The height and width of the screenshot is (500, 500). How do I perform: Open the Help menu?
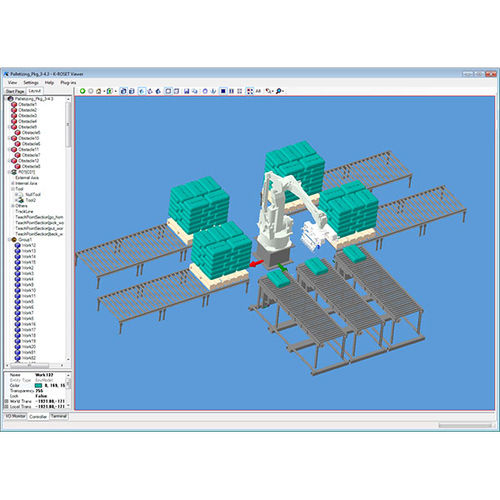click(x=49, y=82)
